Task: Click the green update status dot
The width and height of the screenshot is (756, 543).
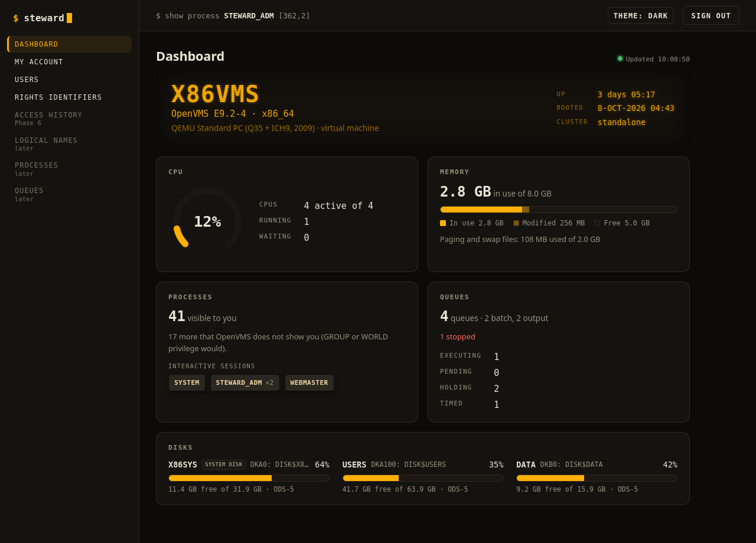Action: (620, 58)
